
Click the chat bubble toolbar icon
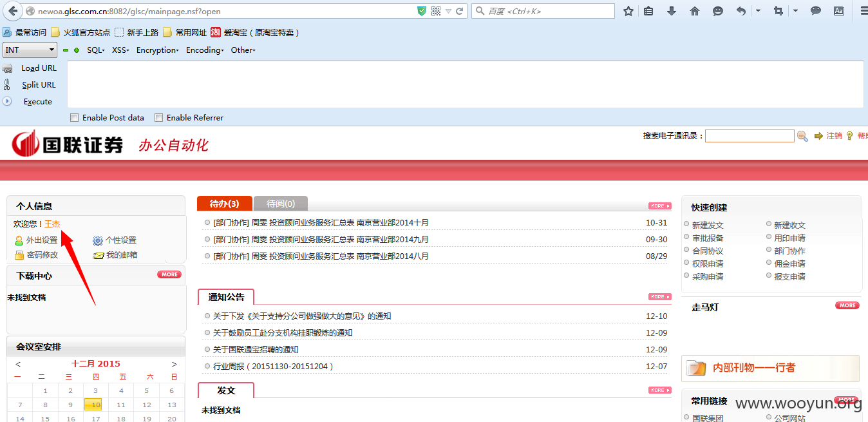pos(816,11)
